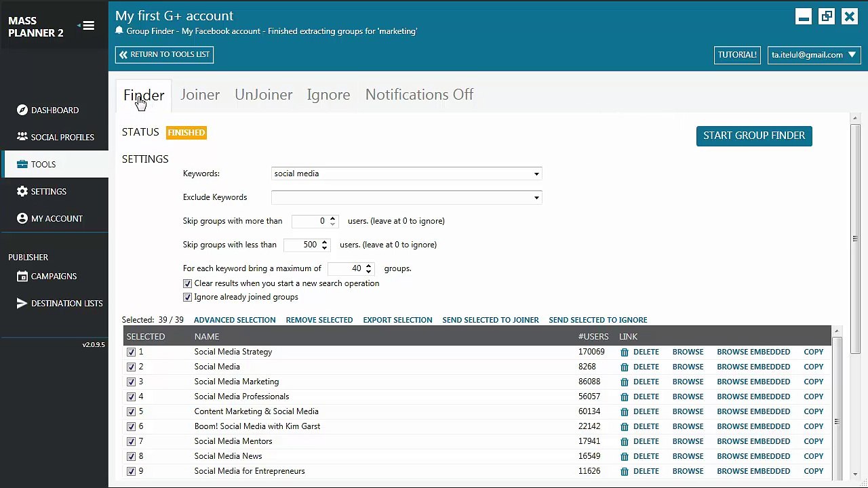The image size is (868, 488).
Task: Click trash icon for Social Media Strategy
Action: [625, 352]
